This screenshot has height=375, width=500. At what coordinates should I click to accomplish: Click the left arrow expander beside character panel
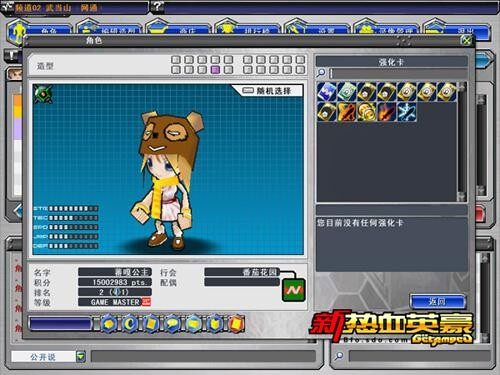coord(18,211)
